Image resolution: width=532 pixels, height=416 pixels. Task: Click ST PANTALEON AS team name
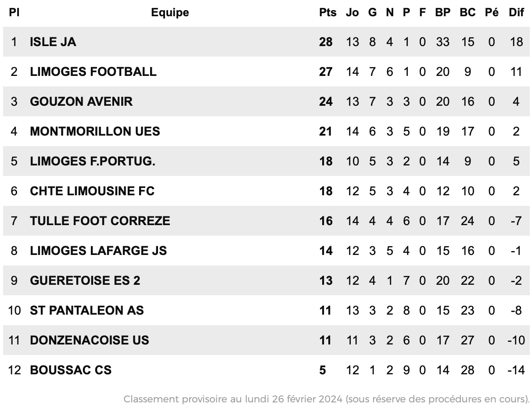(x=87, y=310)
